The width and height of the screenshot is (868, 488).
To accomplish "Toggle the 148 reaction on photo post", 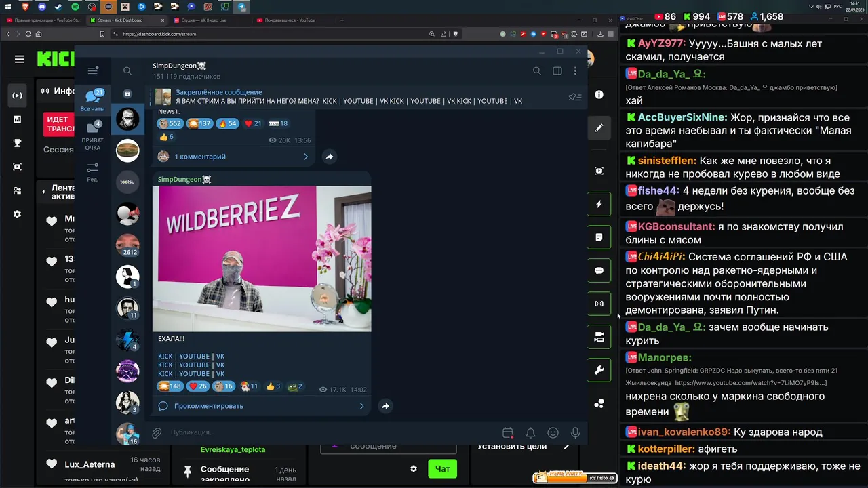I will (170, 386).
